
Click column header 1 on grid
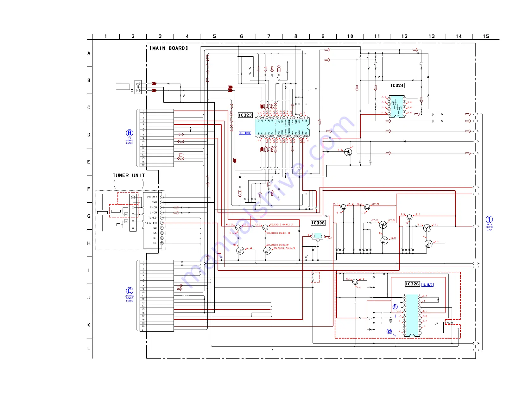click(x=106, y=36)
